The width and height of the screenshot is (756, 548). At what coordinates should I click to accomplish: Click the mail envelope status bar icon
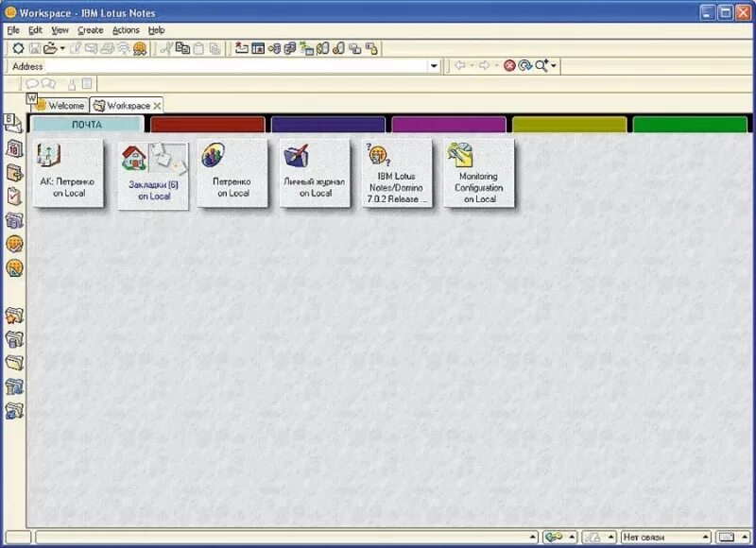(726, 537)
